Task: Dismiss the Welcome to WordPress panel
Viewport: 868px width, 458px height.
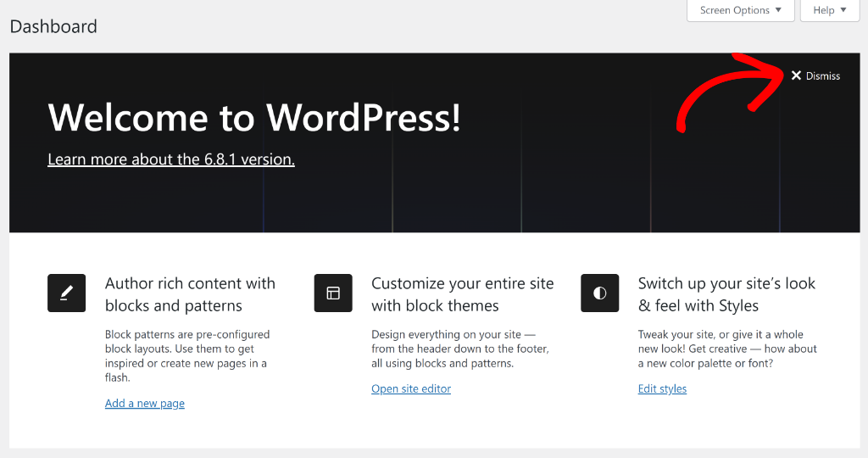Action: [x=815, y=75]
